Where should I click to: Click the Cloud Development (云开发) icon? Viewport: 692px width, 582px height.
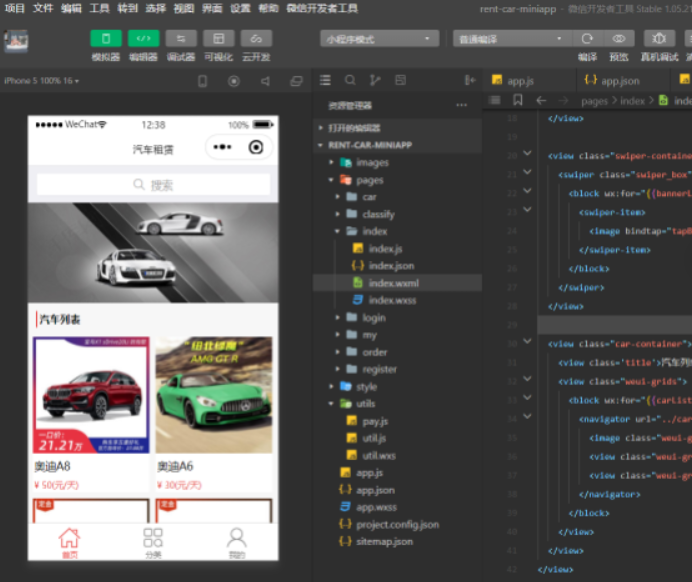point(256,39)
